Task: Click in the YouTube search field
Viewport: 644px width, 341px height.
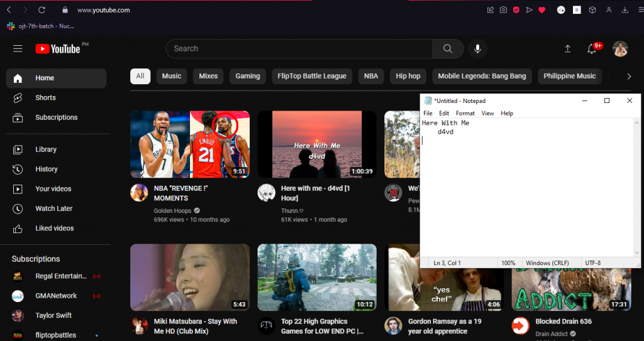Action: (x=299, y=49)
